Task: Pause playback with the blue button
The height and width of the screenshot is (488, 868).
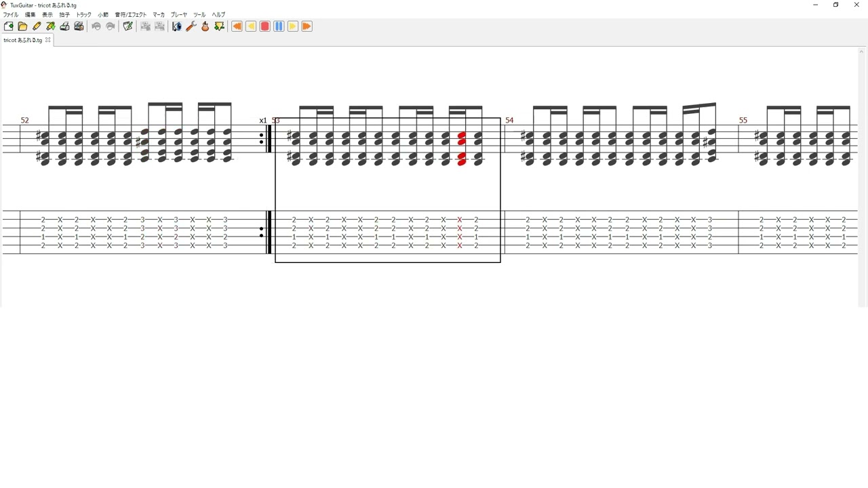Action: tap(279, 26)
